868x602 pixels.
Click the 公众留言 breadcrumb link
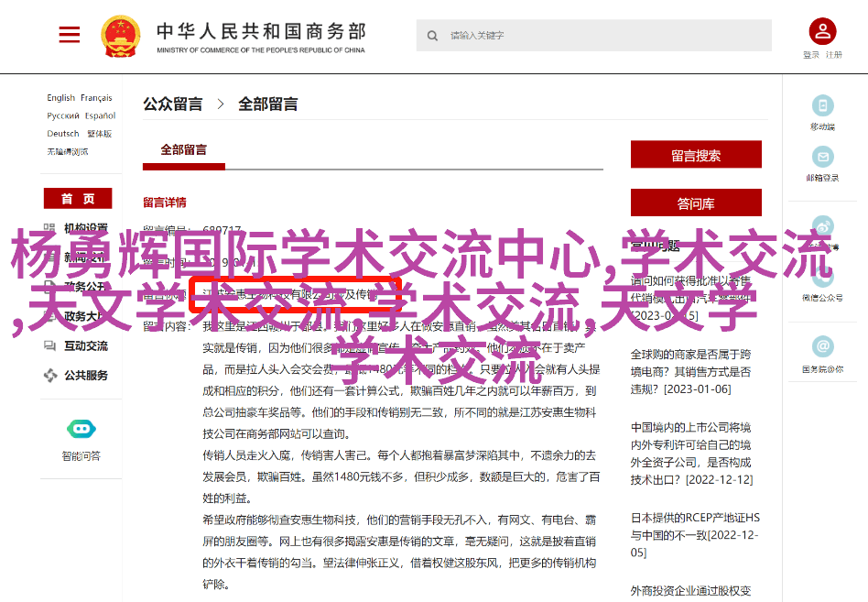click(173, 104)
